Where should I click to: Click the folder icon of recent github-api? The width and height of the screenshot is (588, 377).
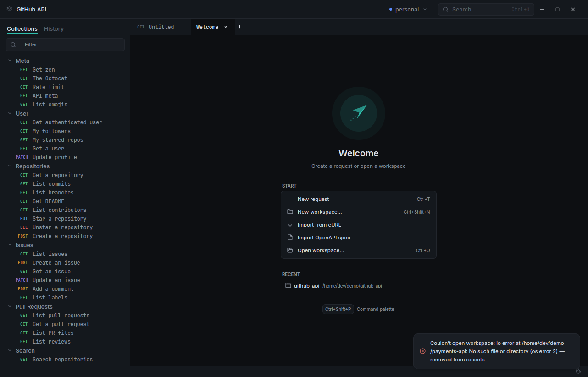point(288,286)
